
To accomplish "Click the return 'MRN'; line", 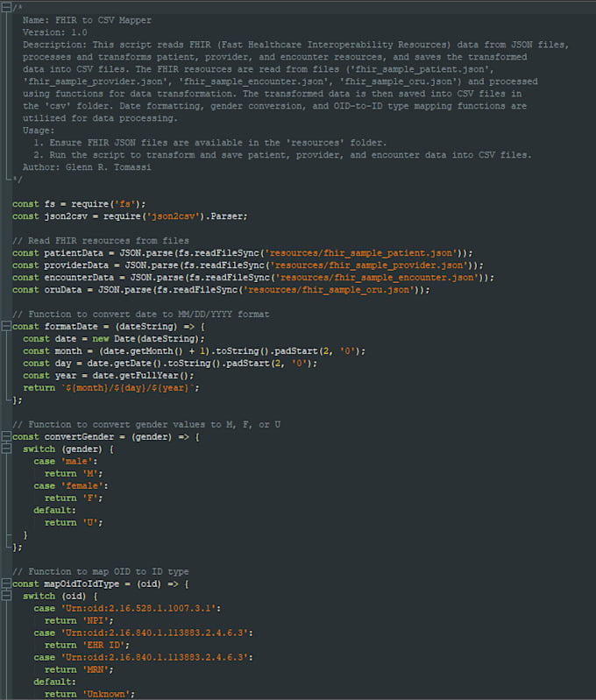I will (79, 669).
